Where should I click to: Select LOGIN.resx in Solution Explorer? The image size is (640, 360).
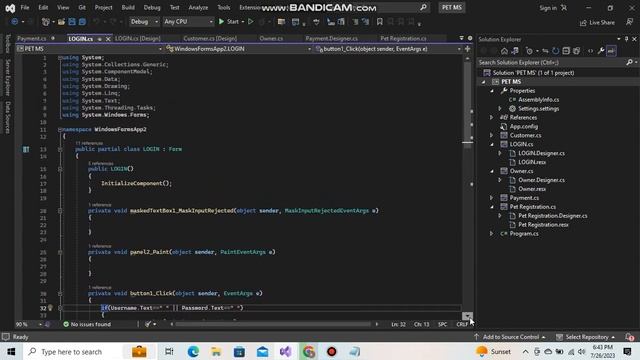point(532,162)
